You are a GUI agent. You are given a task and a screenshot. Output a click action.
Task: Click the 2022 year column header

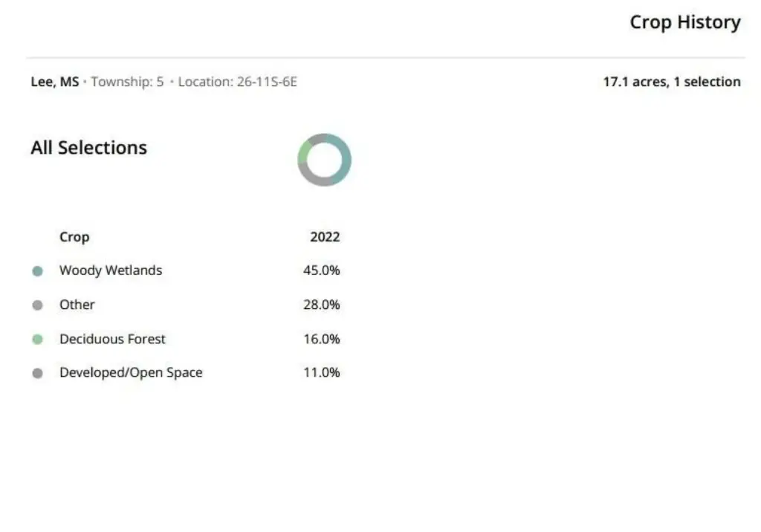tap(325, 237)
